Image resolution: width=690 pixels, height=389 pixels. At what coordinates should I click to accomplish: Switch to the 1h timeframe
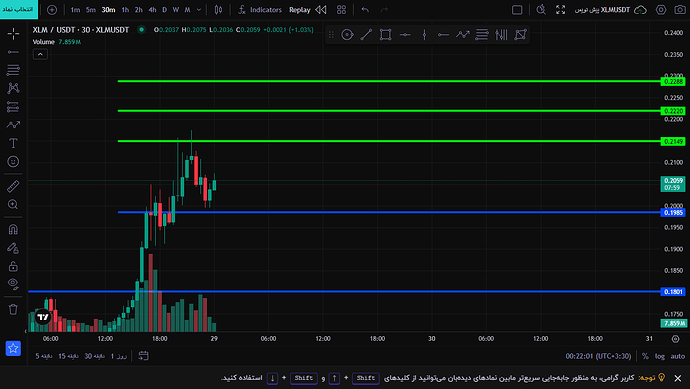coord(125,10)
